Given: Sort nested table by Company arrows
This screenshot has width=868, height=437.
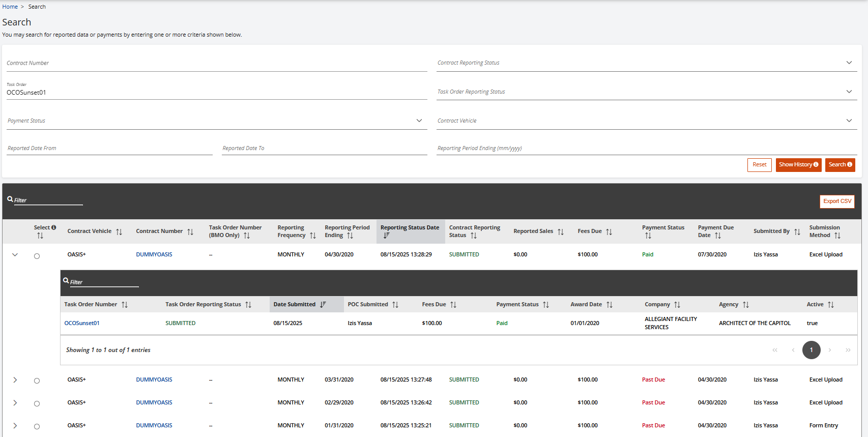Looking at the screenshot, I should [677, 305].
